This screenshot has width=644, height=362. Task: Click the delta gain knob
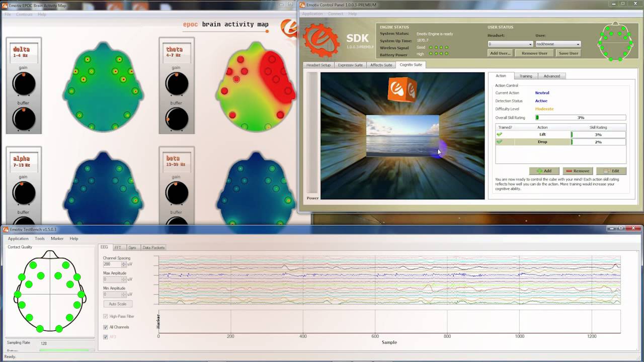(24, 84)
